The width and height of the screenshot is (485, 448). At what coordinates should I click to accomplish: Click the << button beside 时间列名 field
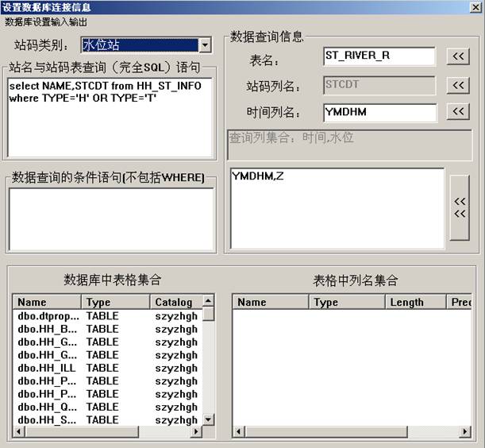pos(458,112)
